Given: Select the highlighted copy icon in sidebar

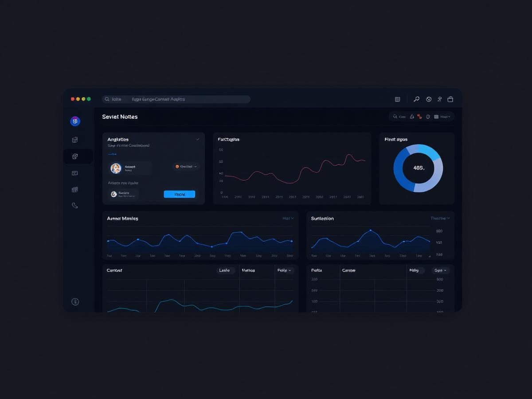Looking at the screenshot, I should point(75,156).
